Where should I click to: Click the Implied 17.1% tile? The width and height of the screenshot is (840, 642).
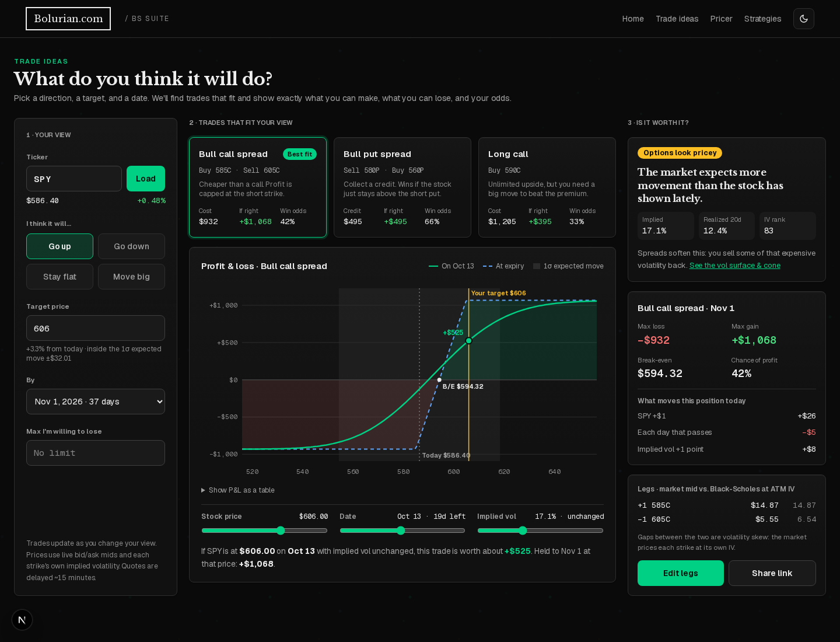(666, 226)
